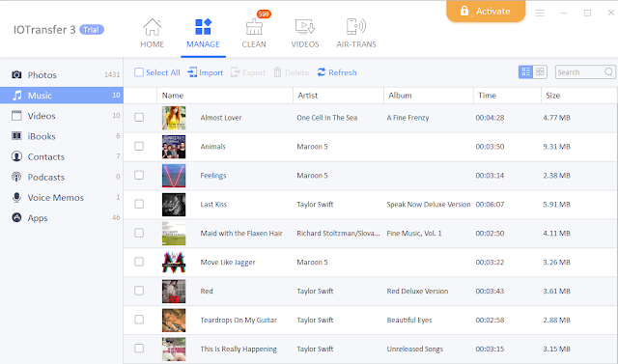Click the Feelings album art thumbnail
This screenshot has width=618, height=364.
click(x=174, y=176)
